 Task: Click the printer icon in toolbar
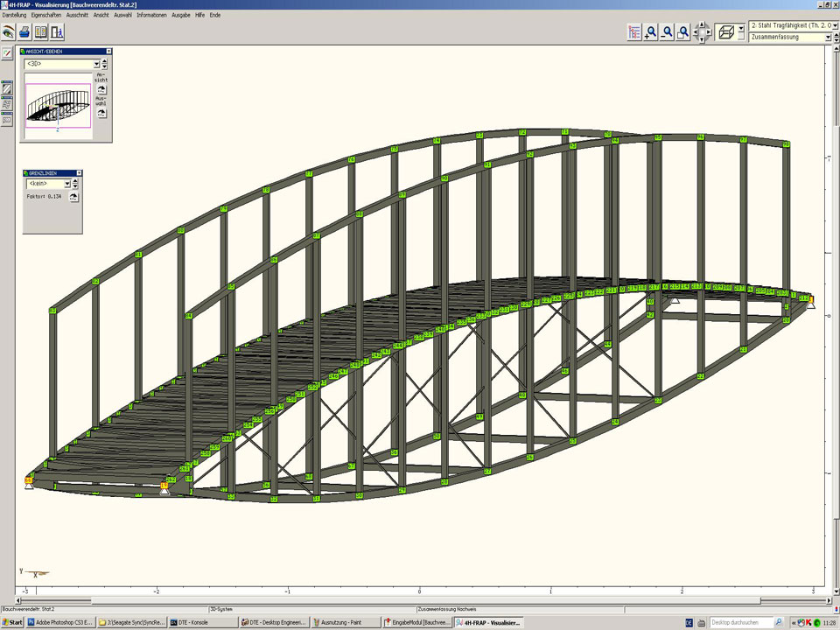click(25, 32)
